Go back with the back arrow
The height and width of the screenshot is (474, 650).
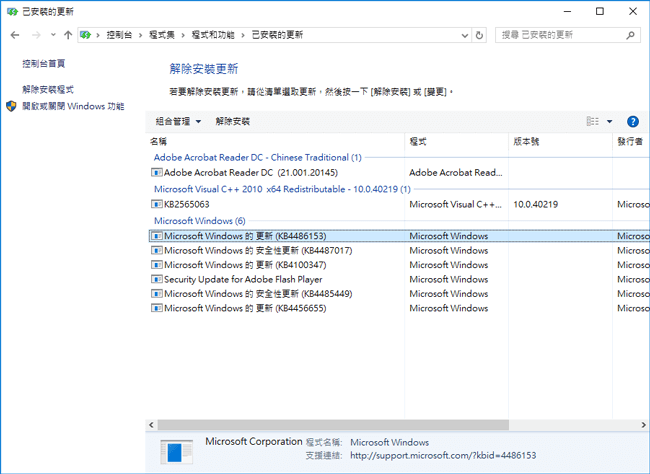click(15, 35)
